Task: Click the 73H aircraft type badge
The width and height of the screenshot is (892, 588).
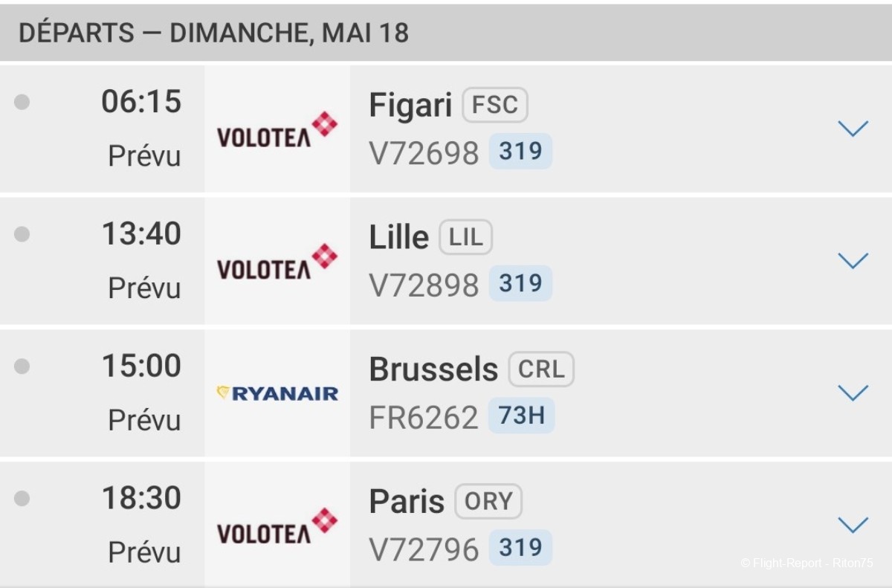Action: click(522, 416)
